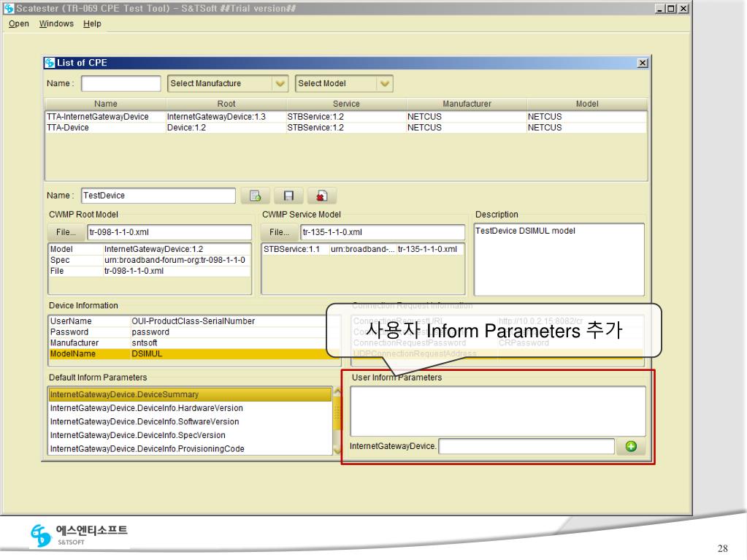Sort by the Service column header
The height and width of the screenshot is (560, 747).
(x=346, y=104)
